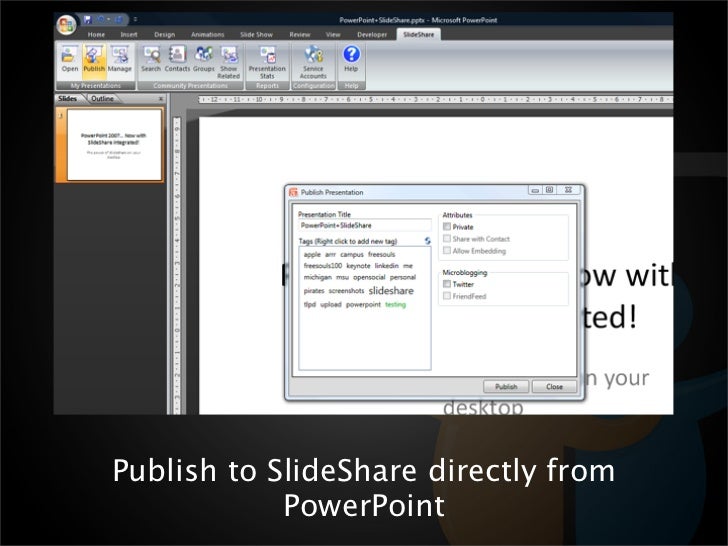The width and height of the screenshot is (728, 546).
Task: Click the Publish Presentation dialog title icon
Action: [x=293, y=192]
